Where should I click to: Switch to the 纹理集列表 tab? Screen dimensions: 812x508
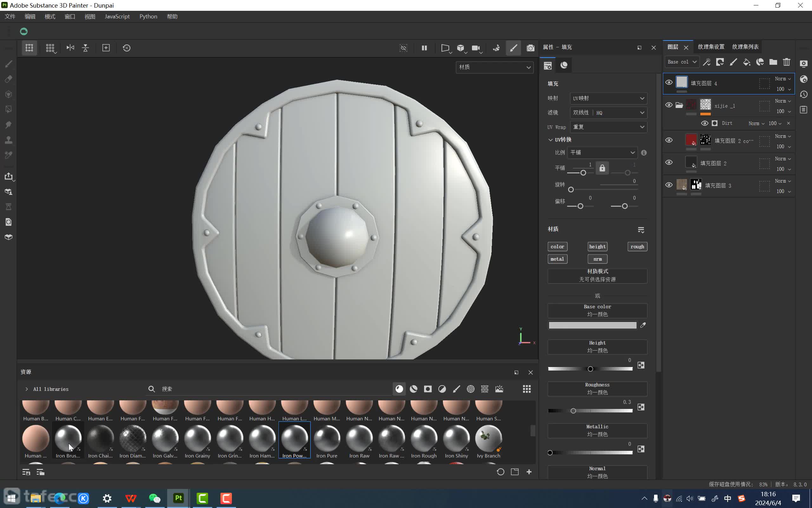(745, 47)
